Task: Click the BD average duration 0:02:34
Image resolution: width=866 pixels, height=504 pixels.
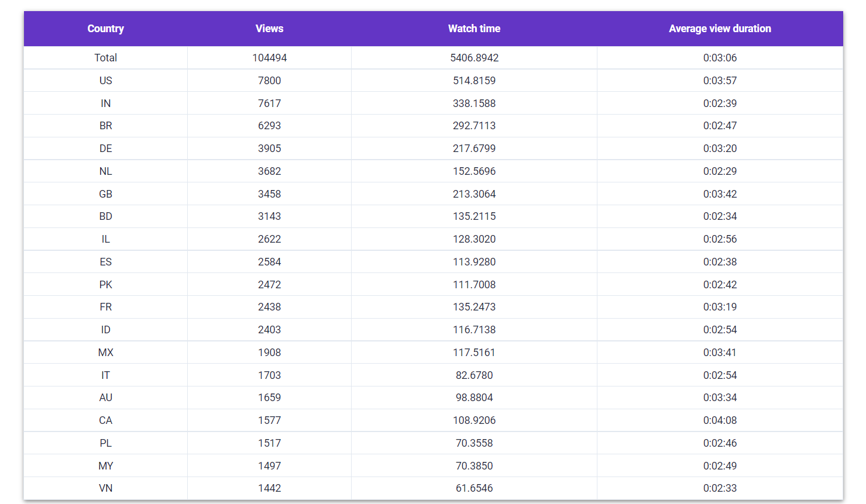Action: coord(720,216)
